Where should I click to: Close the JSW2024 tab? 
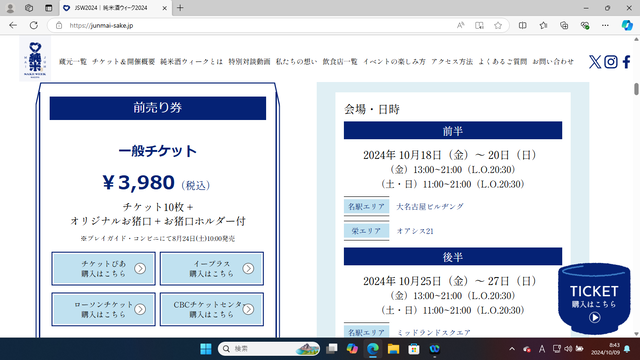click(164, 8)
